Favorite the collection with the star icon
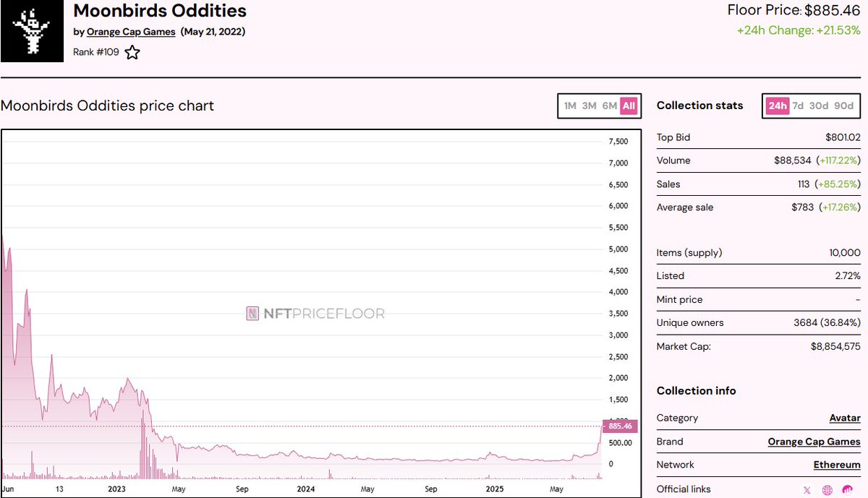The height and width of the screenshot is (498, 868). 132,52
